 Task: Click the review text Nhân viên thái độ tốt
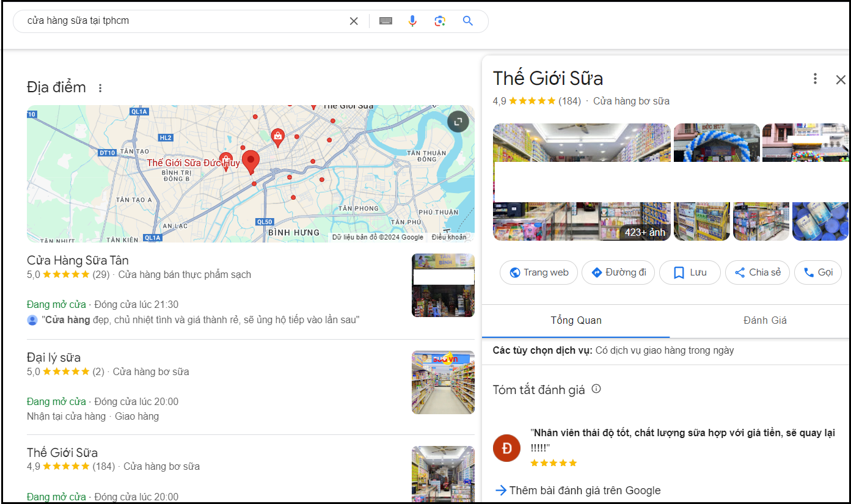point(682,440)
